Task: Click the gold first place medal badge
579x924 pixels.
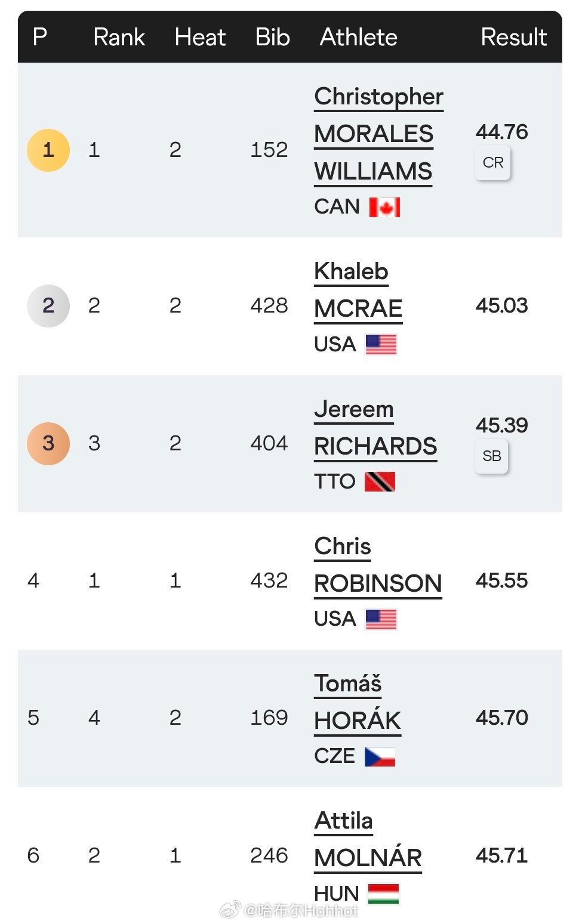Action: pos(48,150)
